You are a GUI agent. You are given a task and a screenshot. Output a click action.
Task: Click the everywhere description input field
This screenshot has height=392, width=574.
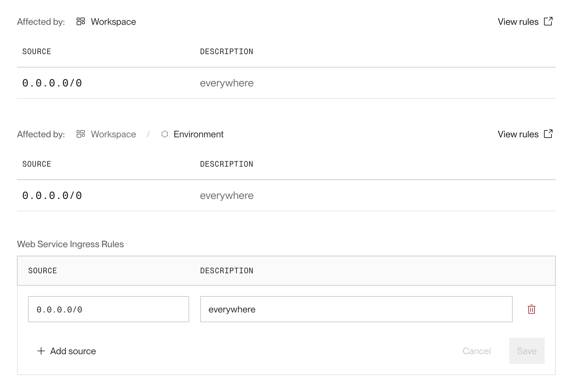point(356,309)
